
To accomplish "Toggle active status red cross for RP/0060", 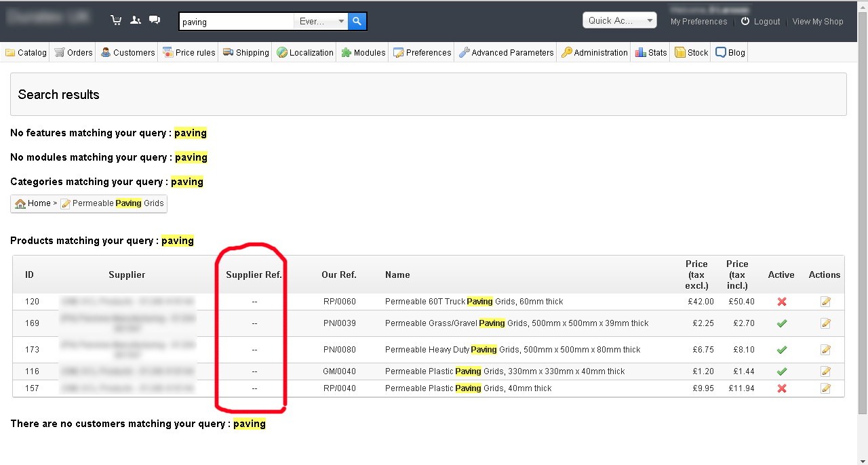I will [x=782, y=302].
